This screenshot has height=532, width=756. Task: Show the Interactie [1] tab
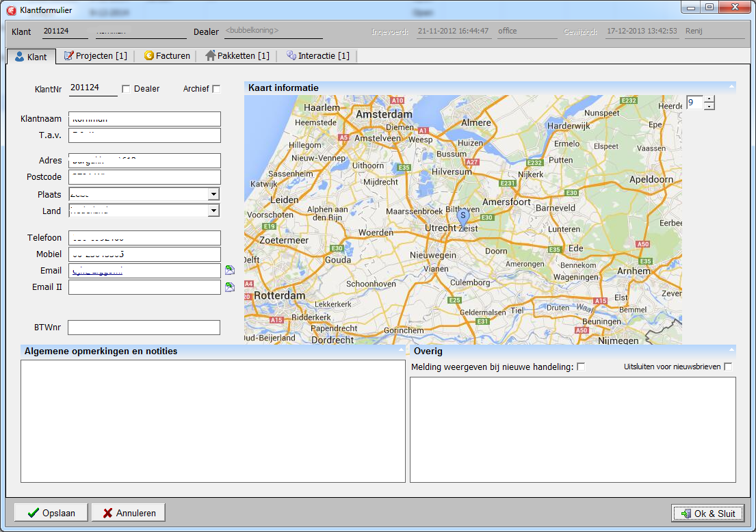pos(318,56)
